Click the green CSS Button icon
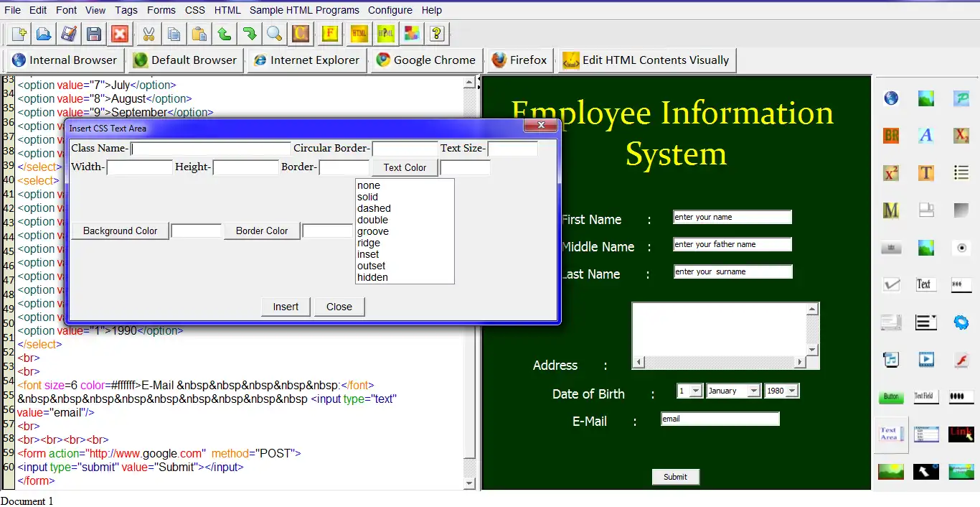Image resolution: width=980 pixels, height=507 pixels. 891,396
